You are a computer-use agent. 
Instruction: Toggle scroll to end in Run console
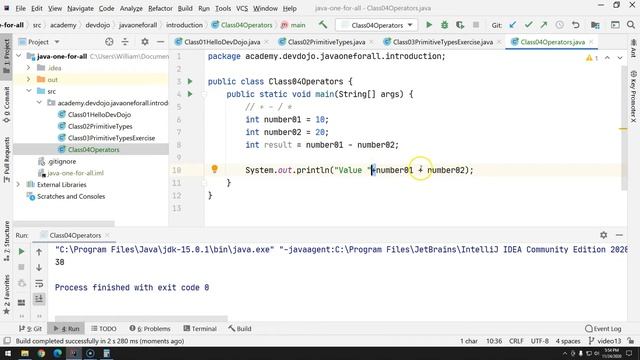(39, 299)
